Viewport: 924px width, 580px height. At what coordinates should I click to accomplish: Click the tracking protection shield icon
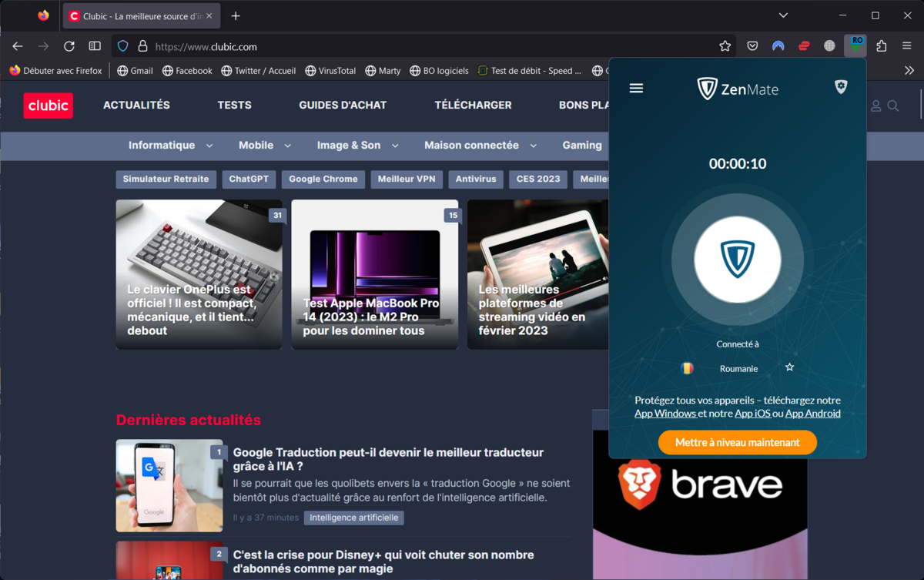coord(122,46)
